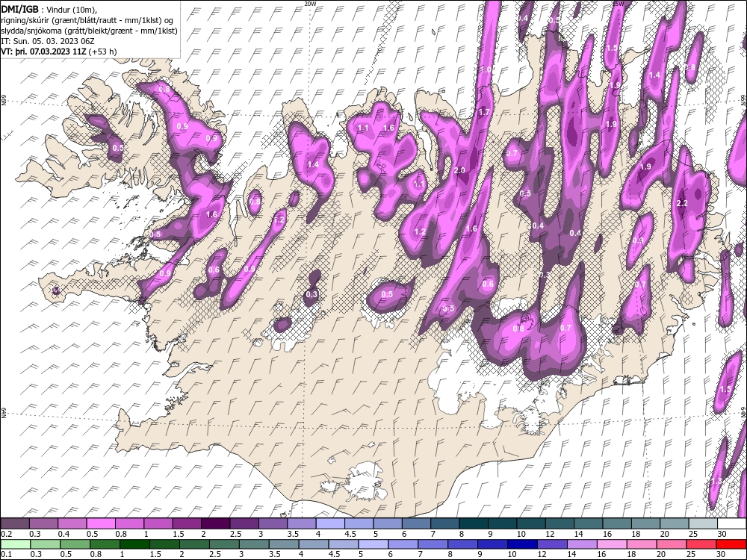Select the snow legend swatch between 16 and 18
This screenshot has height=560, width=747.
pyautogui.click(x=617, y=523)
